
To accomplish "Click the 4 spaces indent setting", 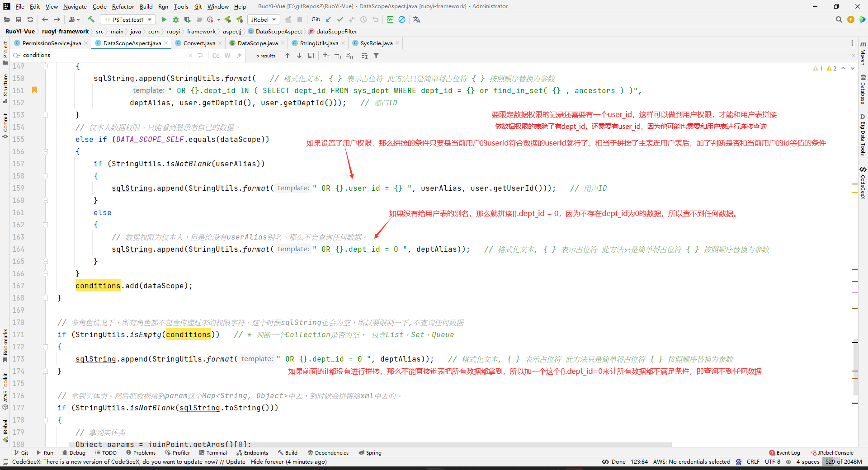I will (x=808, y=462).
